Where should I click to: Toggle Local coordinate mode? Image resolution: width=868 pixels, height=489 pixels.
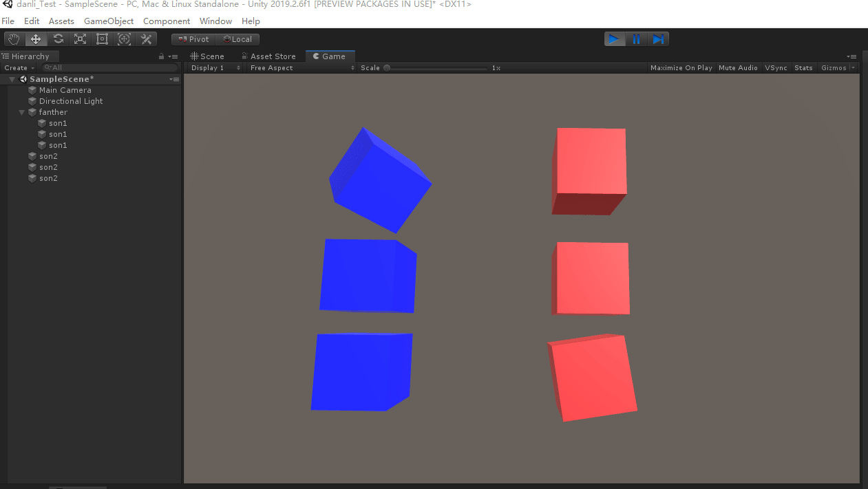(x=238, y=39)
